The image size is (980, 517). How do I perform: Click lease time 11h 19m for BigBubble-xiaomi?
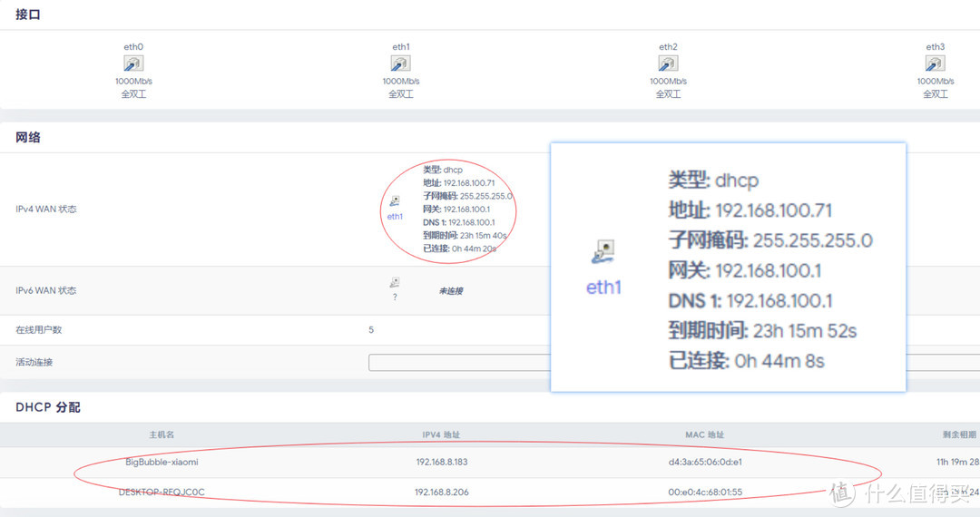pos(957,462)
